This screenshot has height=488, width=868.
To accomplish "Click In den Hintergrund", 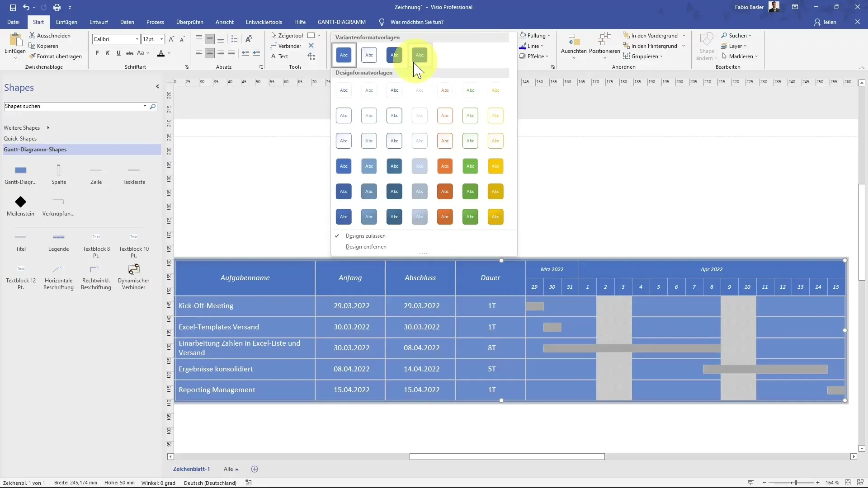I will pyautogui.click(x=650, y=46).
